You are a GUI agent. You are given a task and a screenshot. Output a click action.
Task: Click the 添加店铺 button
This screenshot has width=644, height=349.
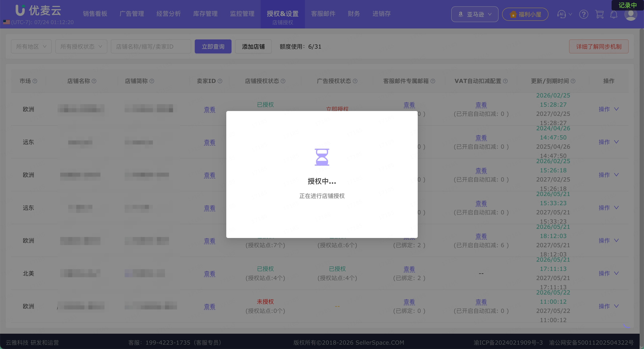tap(253, 46)
